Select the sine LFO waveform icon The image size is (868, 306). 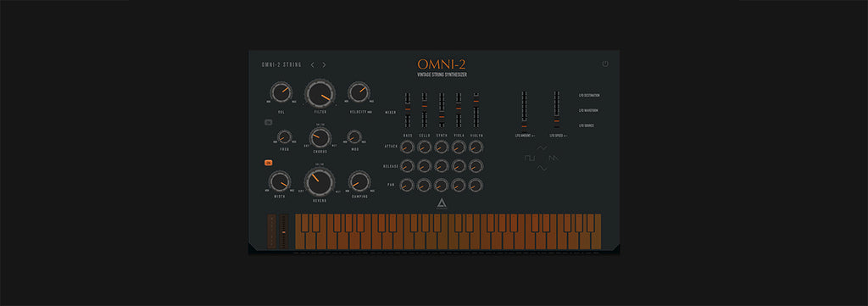[x=542, y=168]
